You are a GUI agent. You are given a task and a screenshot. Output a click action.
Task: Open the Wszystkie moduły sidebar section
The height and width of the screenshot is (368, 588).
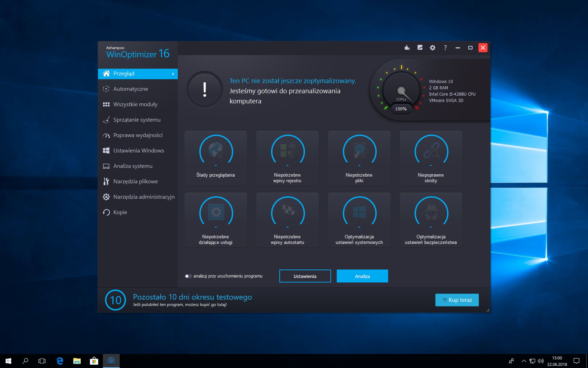135,104
